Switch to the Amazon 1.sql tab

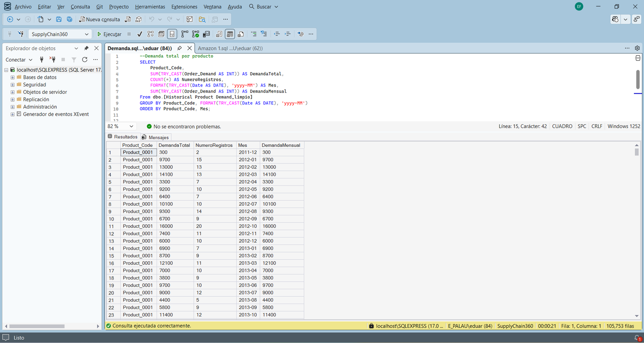(230, 48)
